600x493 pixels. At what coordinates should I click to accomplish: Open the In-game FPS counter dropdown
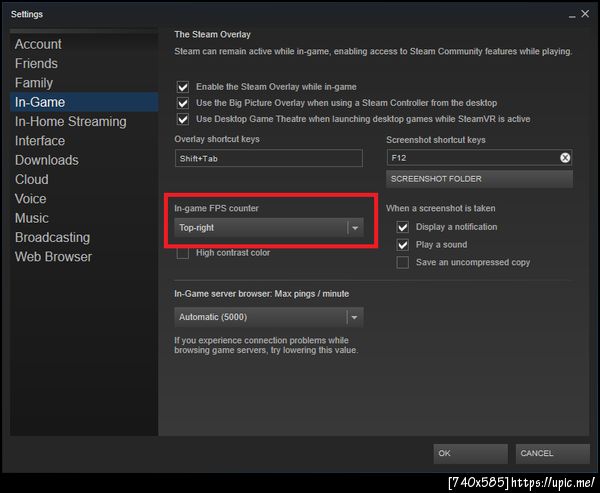click(x=269, y=228)
